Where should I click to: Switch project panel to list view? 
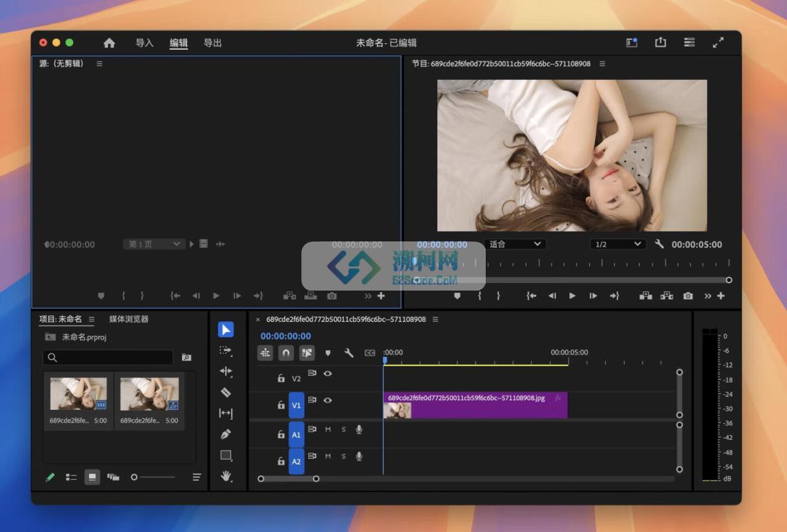point(71,477)
